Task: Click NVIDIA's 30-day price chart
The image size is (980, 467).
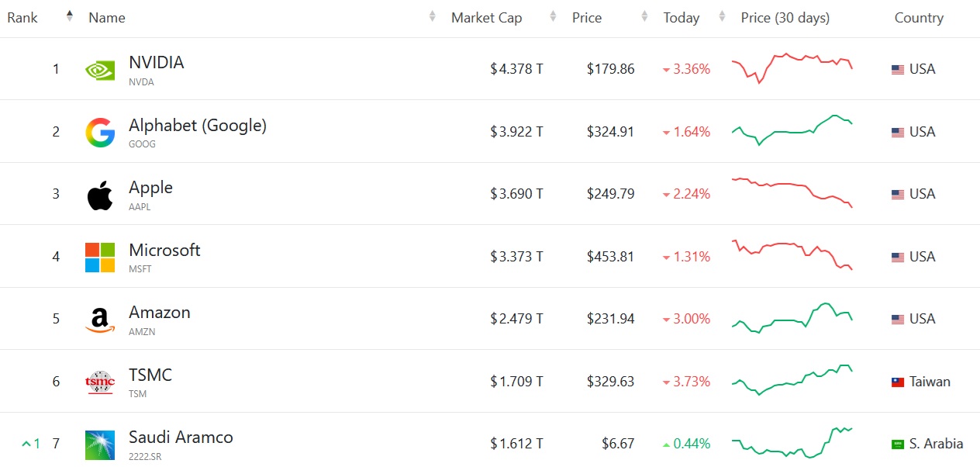Action: coord(792,68)
